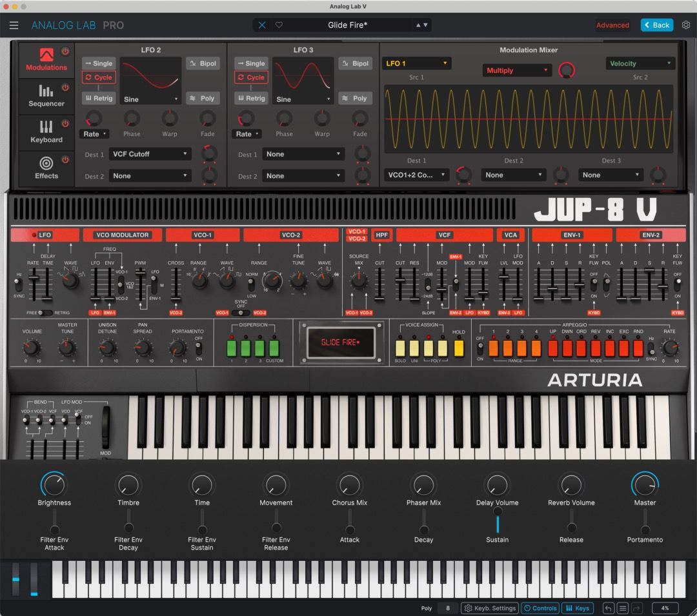Click the Reverb Volume macro knob
This screenshot has width=697, height=616.
point(571,484)
